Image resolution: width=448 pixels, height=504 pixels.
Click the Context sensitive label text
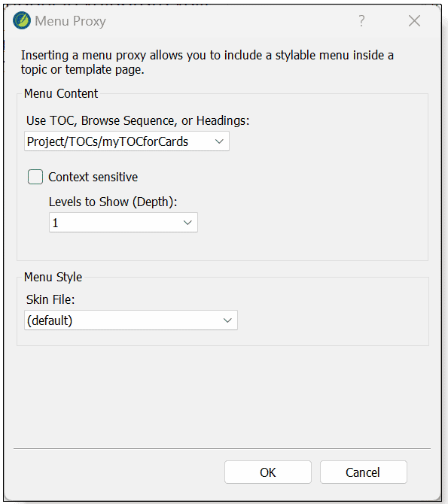93,177
